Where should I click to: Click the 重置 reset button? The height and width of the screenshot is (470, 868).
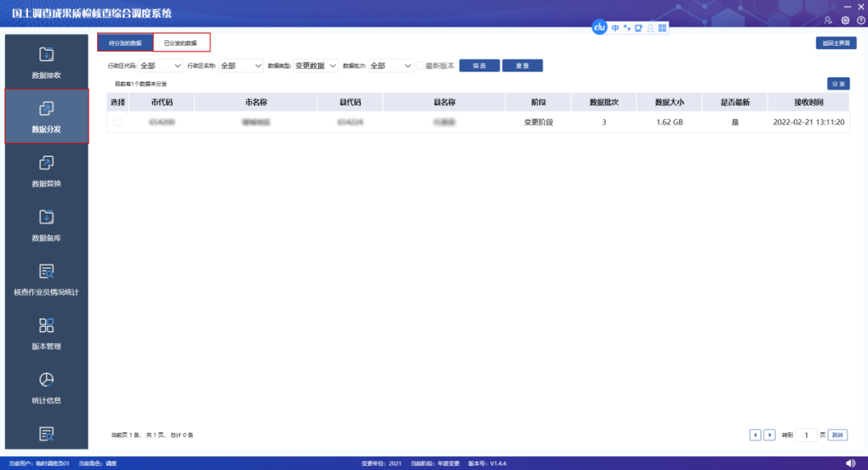click(x=522, y=66)
